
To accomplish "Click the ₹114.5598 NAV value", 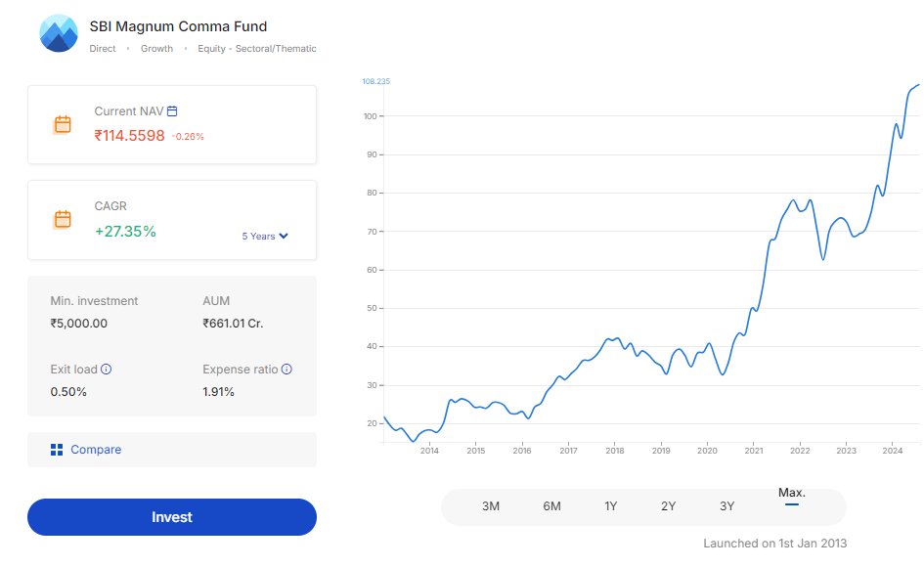I will pos(130,136).
